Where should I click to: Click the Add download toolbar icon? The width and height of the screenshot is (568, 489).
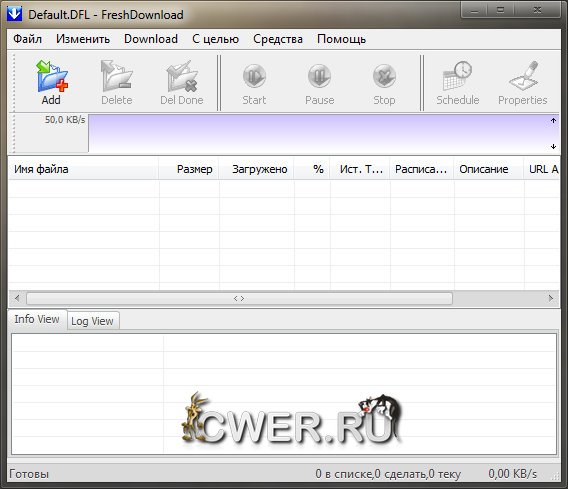[51, 82]
